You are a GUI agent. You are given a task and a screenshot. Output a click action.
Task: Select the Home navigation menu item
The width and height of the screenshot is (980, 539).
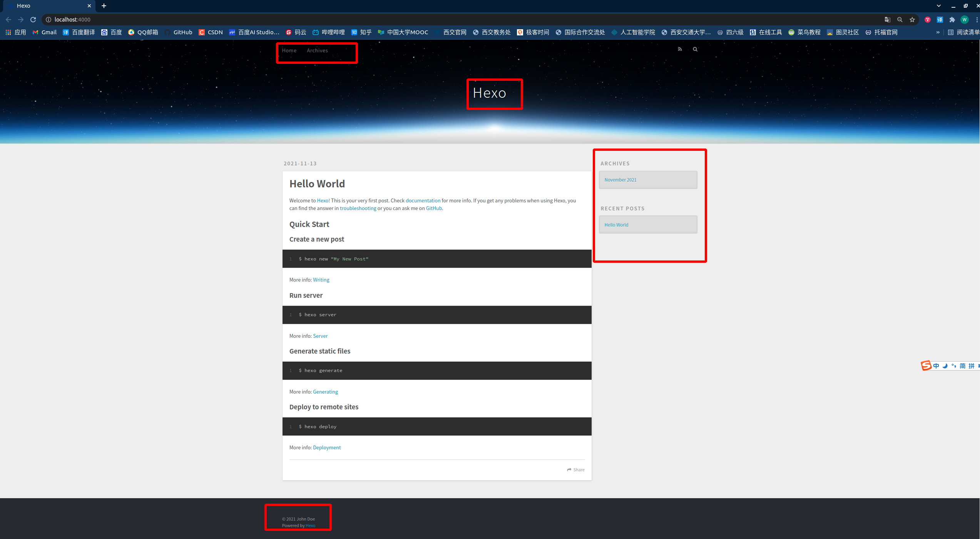[289, 50]
